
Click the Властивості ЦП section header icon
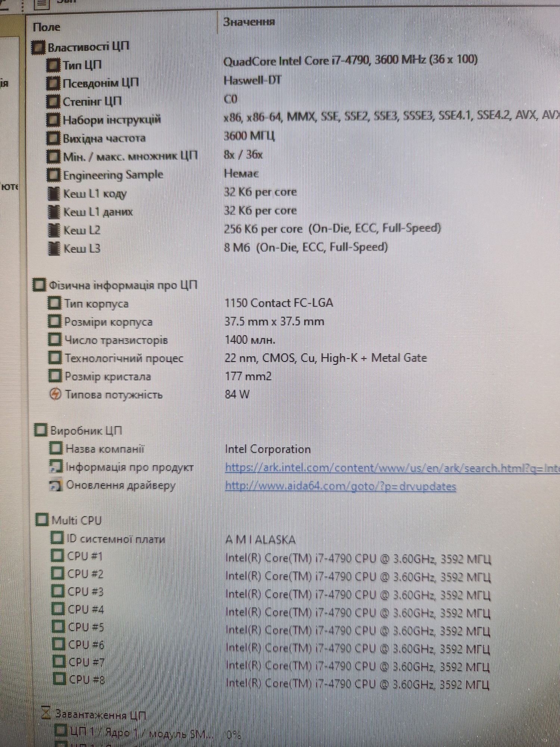pos(38,47)
